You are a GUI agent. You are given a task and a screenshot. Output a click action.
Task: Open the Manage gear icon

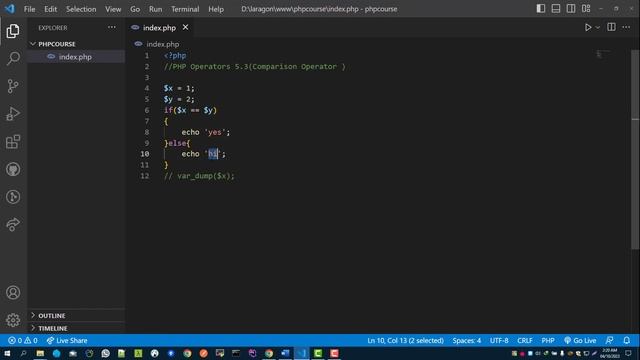[13, 320]
